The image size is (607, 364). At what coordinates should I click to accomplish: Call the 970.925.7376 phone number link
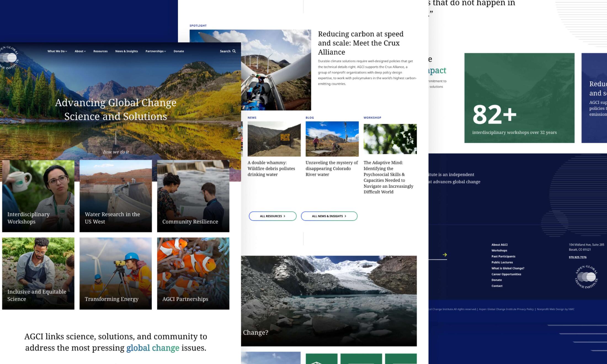coord(577,257)
